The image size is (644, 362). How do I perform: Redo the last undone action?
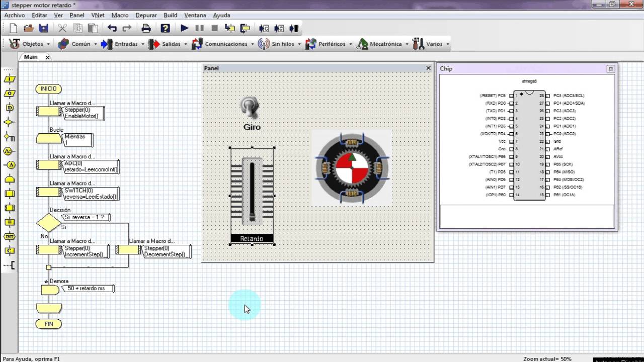pos(127,28)
